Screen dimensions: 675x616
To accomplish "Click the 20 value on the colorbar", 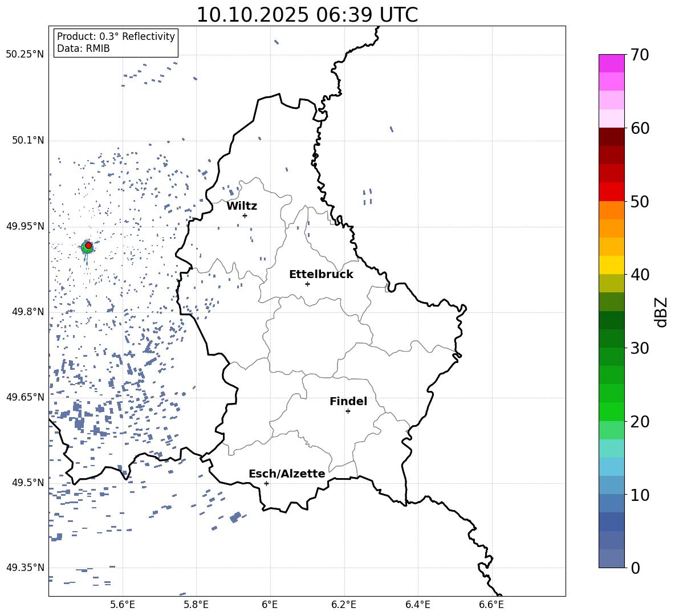I will coord(640,421).
